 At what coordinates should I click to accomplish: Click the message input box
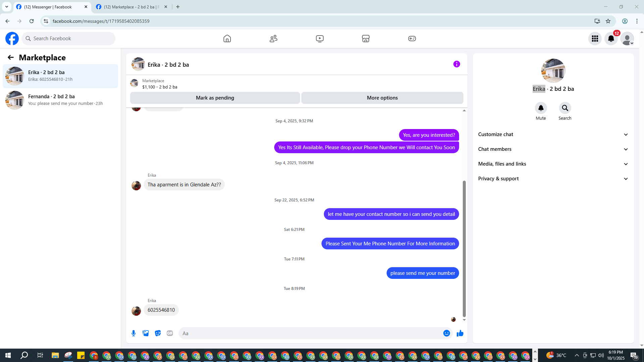pos(311,333)
